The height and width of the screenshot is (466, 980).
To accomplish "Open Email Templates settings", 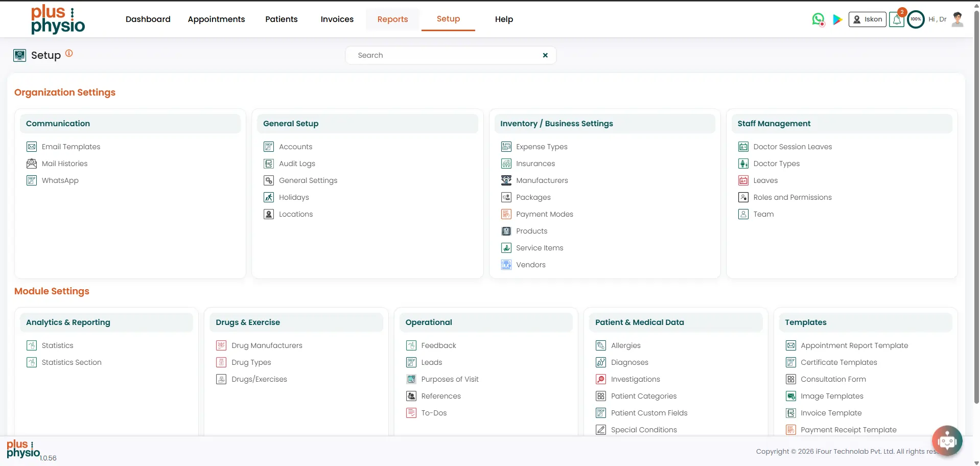I will pyautogui.click(x=71, y=147).
